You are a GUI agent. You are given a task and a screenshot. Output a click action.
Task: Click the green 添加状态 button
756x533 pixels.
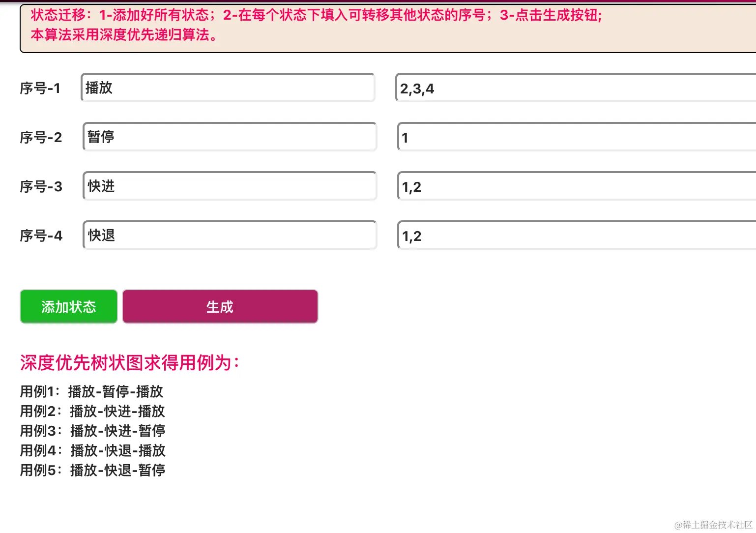68,306
